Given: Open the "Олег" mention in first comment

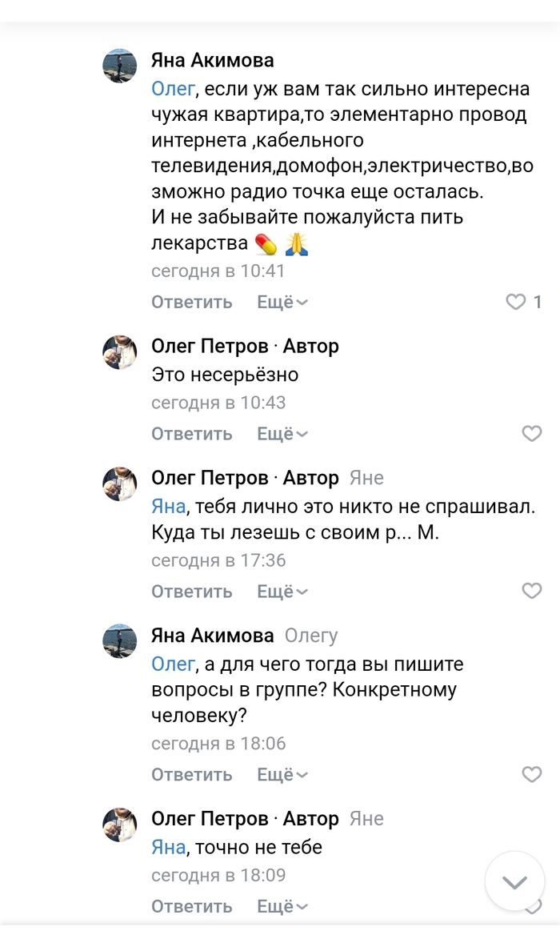Looking at the screenshot, I should (x=173, y=89).
